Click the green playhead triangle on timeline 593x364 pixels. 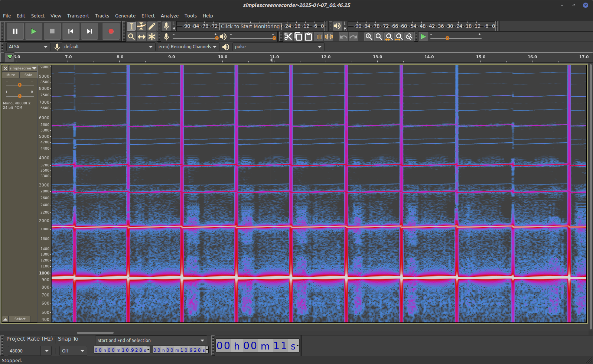pos(10,57)
